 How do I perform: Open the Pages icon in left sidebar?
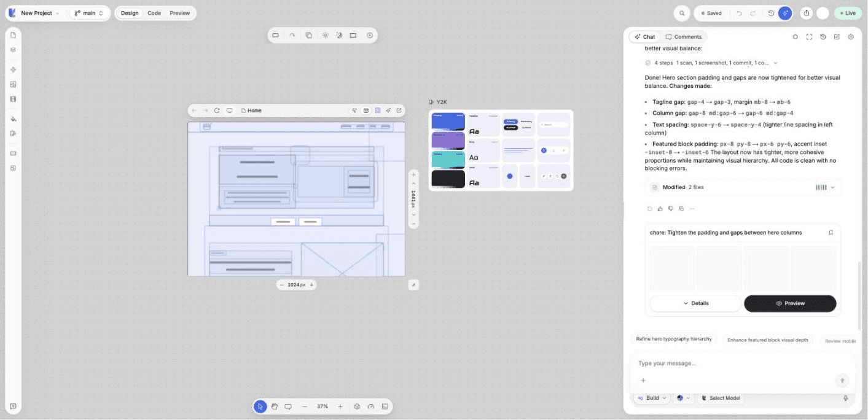click(x=13, y=35)
